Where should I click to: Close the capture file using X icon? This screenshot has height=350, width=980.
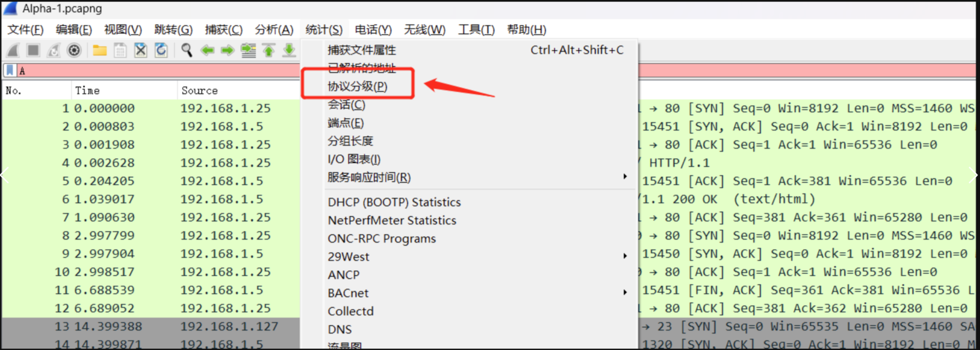pyautogui.click(x=140, y=51)
